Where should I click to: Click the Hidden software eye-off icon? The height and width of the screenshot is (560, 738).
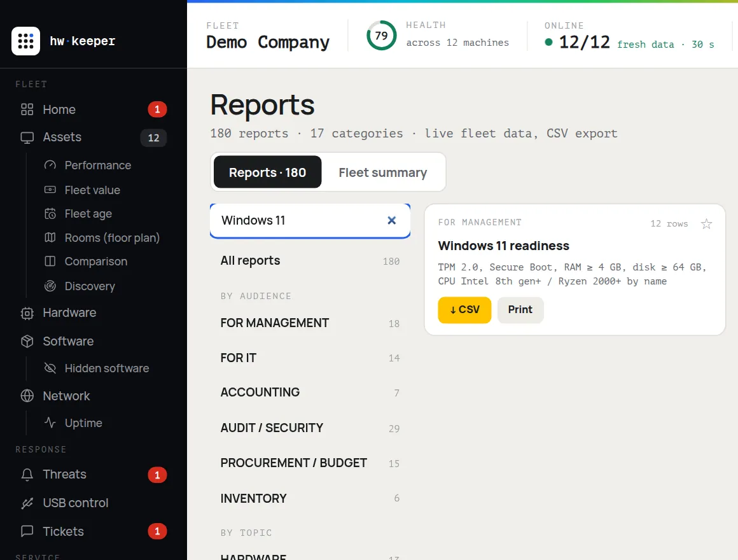click(50, 368)
